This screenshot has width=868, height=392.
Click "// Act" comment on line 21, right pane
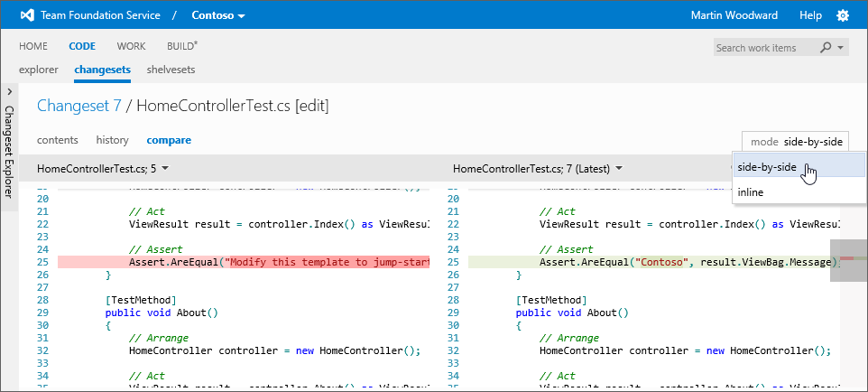(558, 211)
